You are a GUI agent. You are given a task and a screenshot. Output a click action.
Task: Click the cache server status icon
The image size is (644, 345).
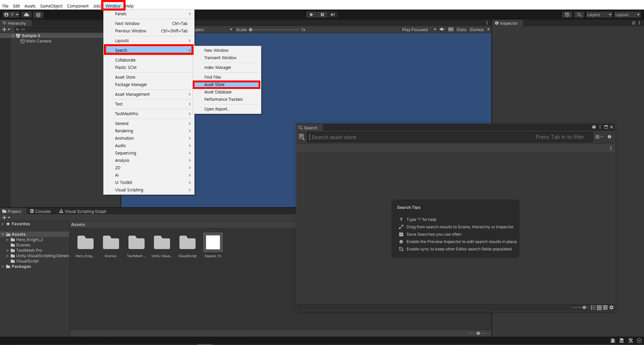tap(621, 341)
